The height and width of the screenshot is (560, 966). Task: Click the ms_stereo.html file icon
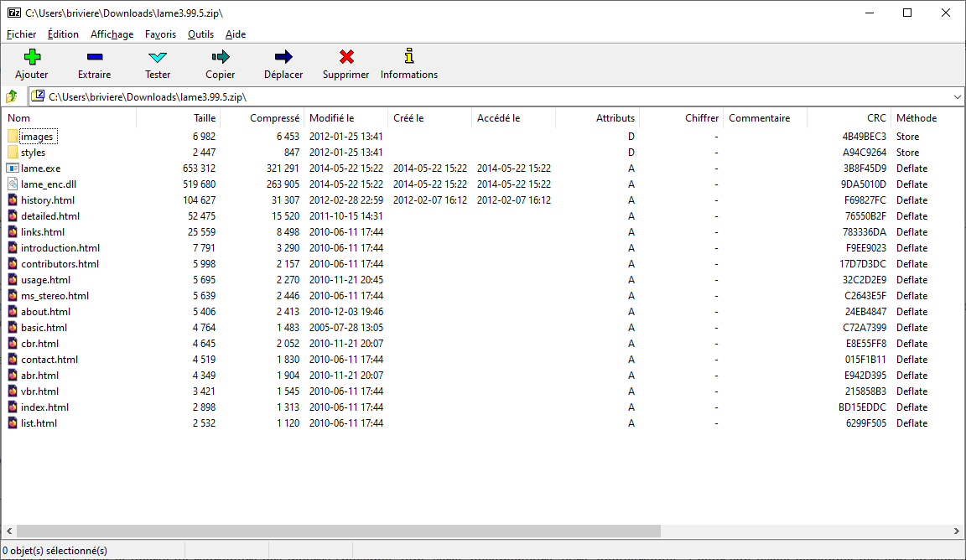click(x=13, y=296)
